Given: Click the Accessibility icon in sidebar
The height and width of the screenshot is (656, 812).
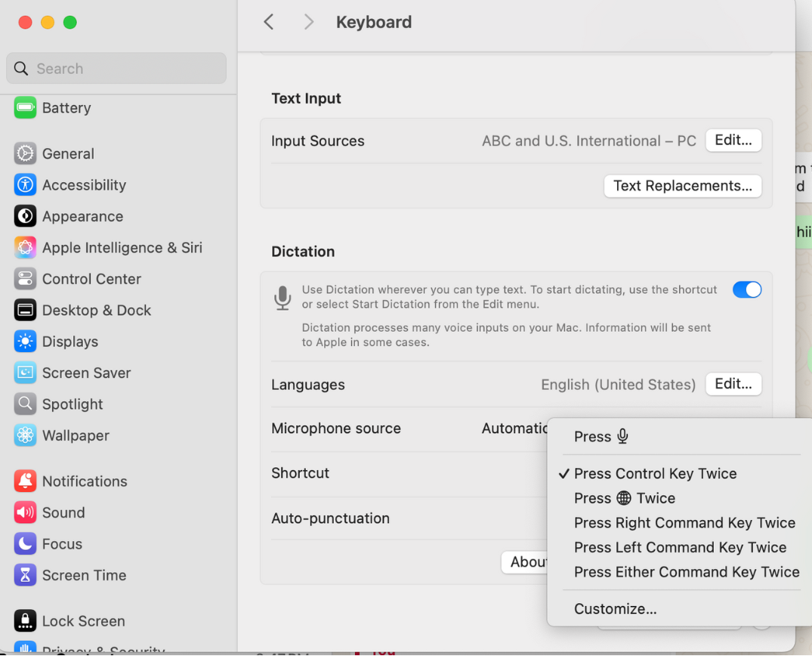Looking at the screenshot, I should point(25,185).
